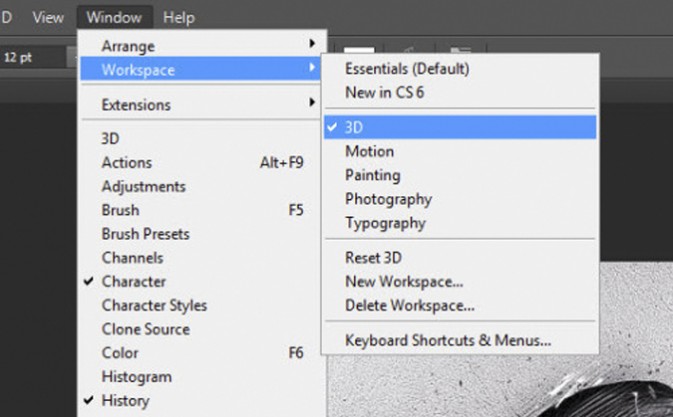Click the Window menu in menu bar
The width and height of the screenshot is (673, 417).
[x=113, y=17]
